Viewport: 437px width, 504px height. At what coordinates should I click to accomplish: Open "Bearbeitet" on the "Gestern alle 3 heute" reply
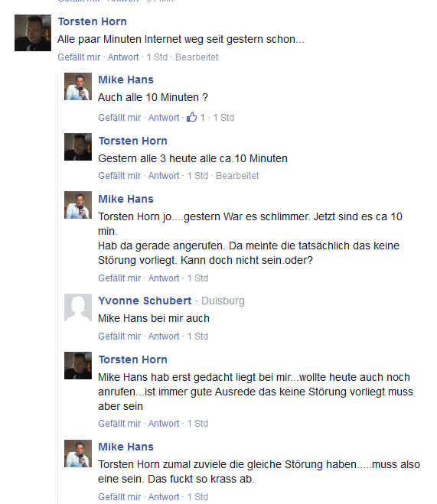tap(237, 175)
